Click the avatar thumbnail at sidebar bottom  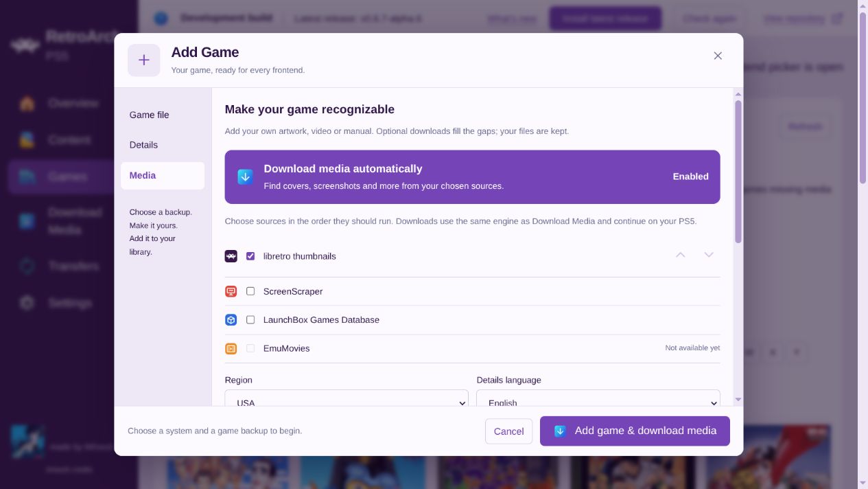point(28,442)
